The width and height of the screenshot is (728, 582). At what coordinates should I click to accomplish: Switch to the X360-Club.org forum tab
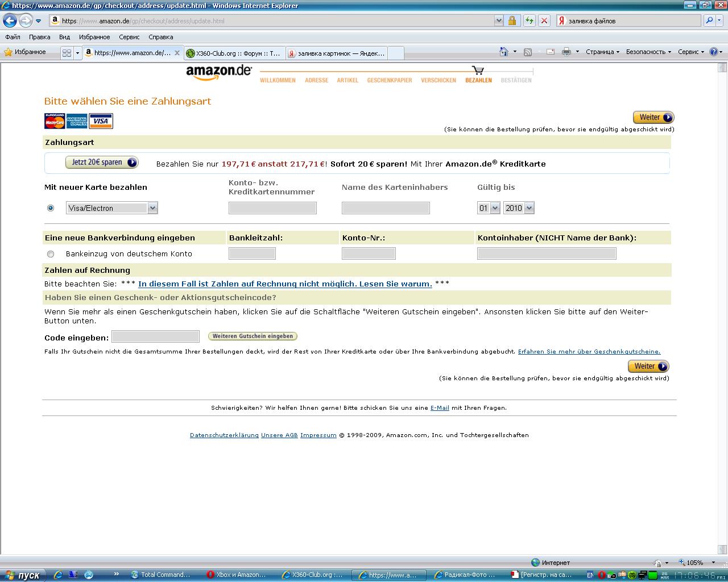(x=234, y=53)
